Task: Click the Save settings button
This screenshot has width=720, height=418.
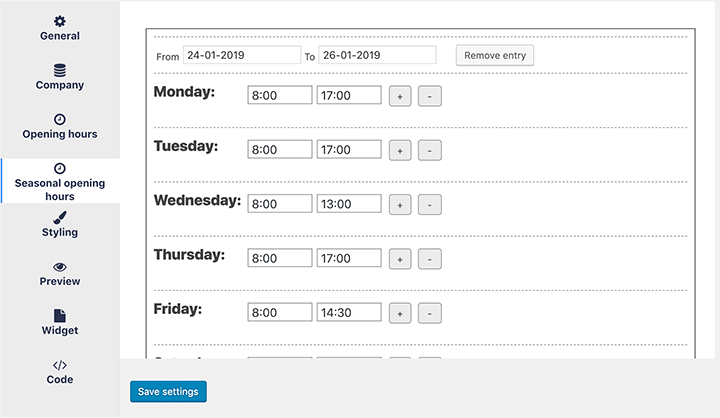Action: point(168,391)
